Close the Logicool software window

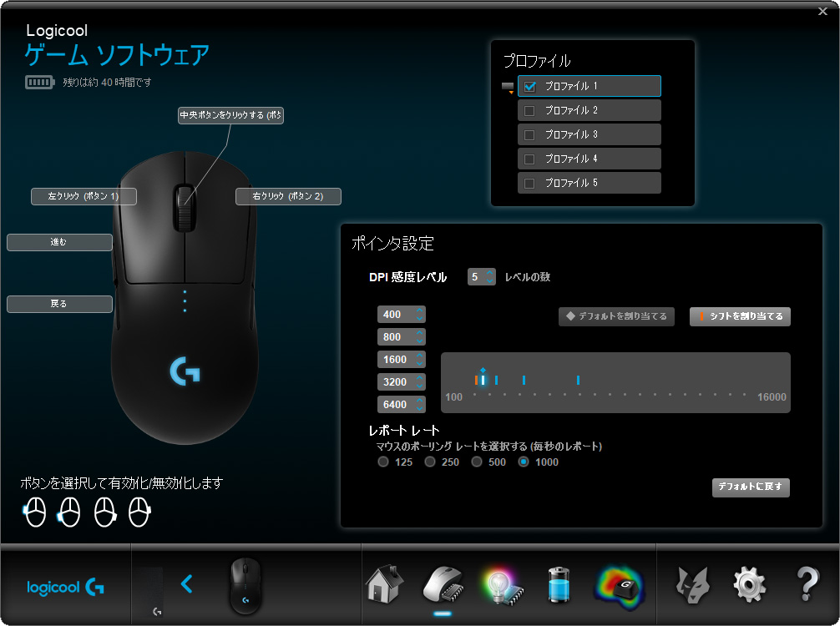[x=822, y=11]
